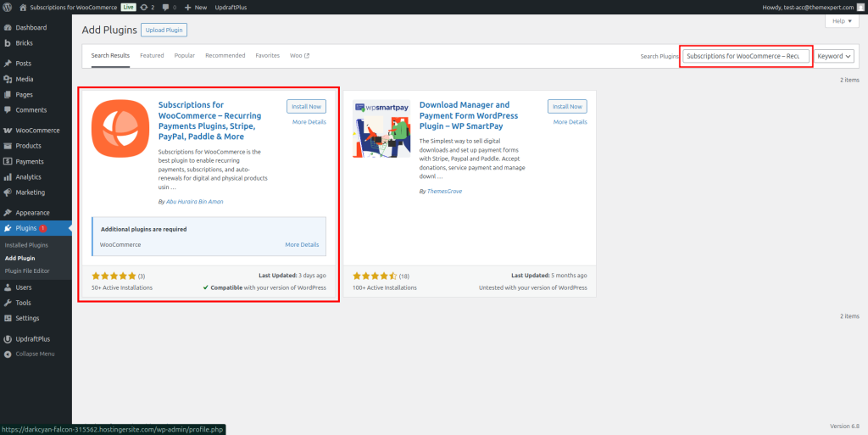Click the Search Plugins input field
The width and height of the screenshot is (868, 435).
point(746,56)
